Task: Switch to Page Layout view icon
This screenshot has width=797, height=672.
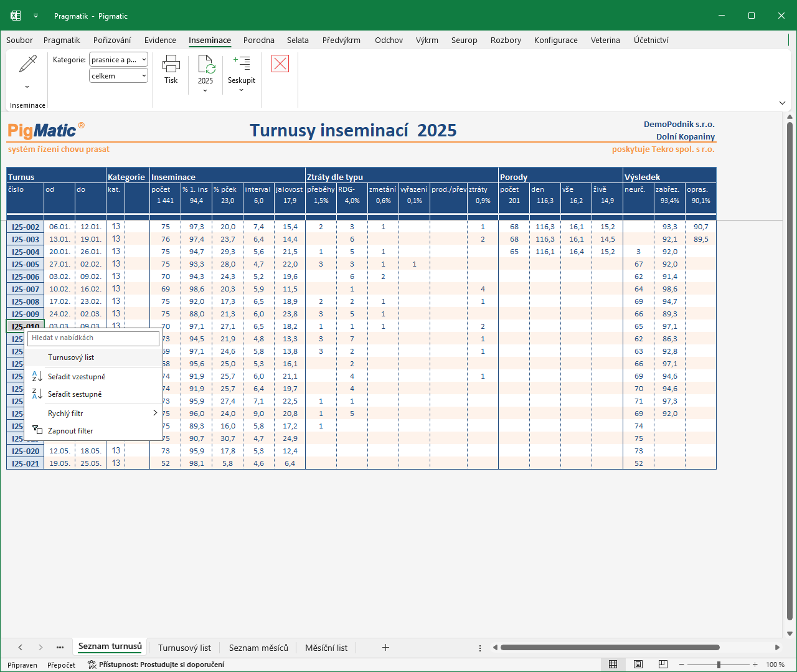Action: tap(638, 665)
